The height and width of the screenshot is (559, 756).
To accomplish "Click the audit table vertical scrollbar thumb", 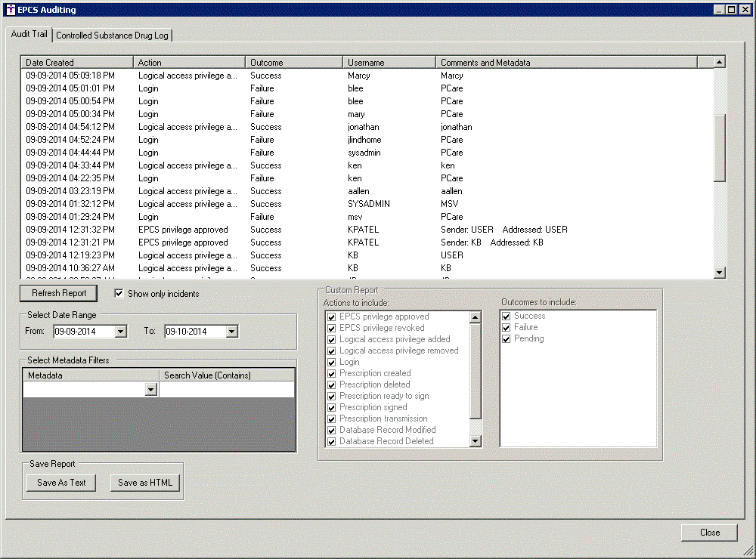I will pyautogui.click(x=719, y=147).
